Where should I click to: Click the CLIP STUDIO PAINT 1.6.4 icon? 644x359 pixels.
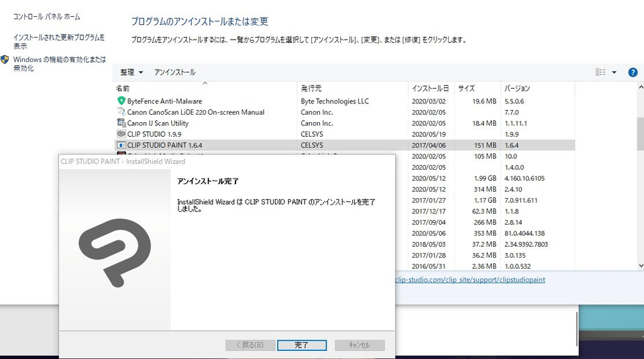121,144
